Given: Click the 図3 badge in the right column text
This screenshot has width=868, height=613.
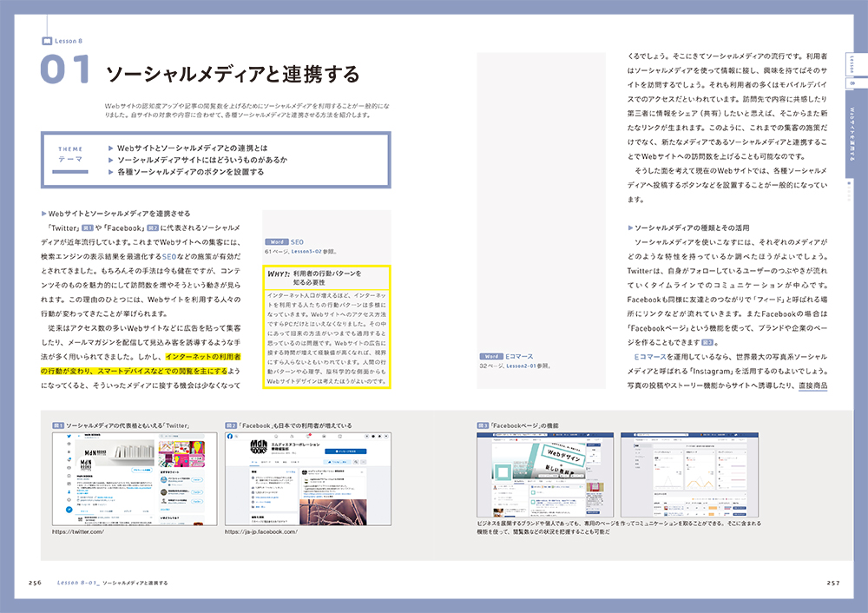Looking at the screenshot, I should [x=707, y=342].
